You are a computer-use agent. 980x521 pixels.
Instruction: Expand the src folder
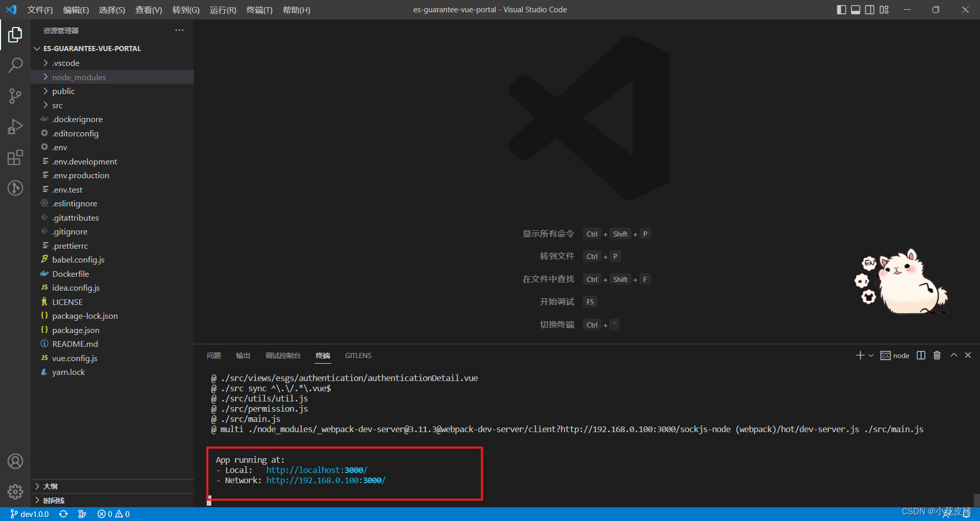(x=57, y=105)
